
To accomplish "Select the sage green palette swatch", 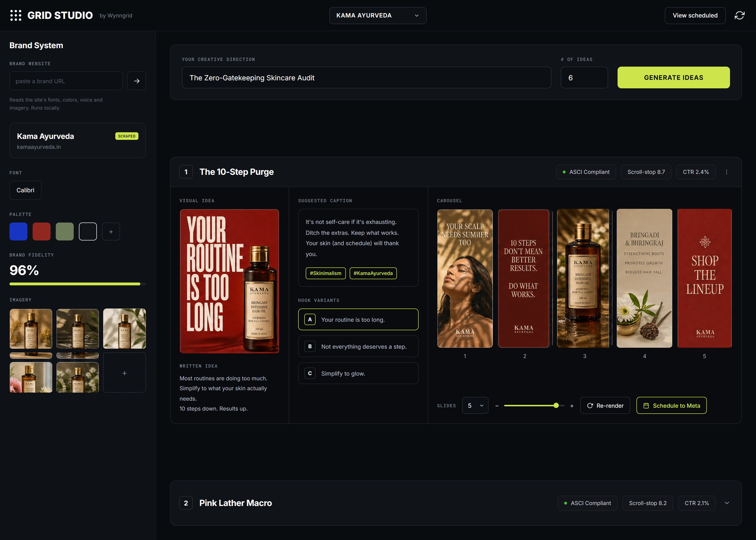I will click(65, 231).
